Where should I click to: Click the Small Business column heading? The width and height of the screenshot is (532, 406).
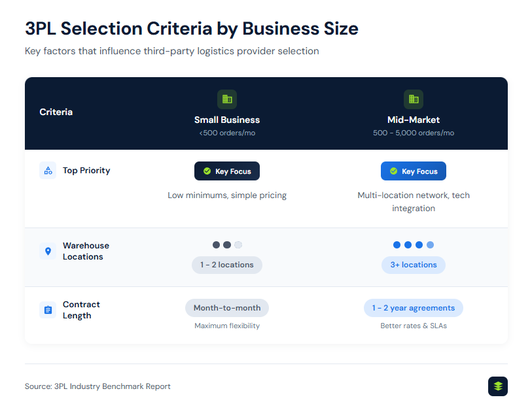[227, 120]
